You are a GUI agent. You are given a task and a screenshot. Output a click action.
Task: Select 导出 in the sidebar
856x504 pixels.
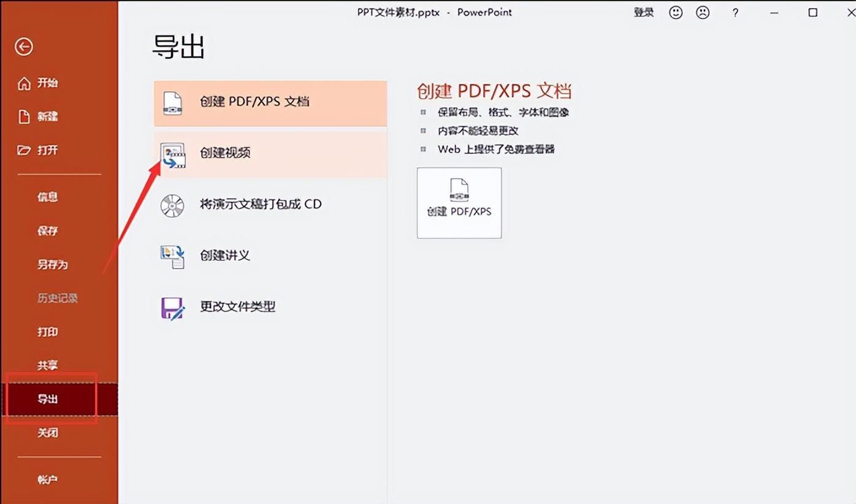[59, 399]
